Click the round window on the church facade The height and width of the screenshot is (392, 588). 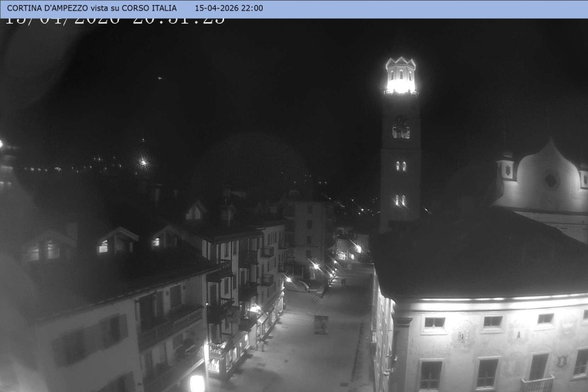[x=551, y=180]
